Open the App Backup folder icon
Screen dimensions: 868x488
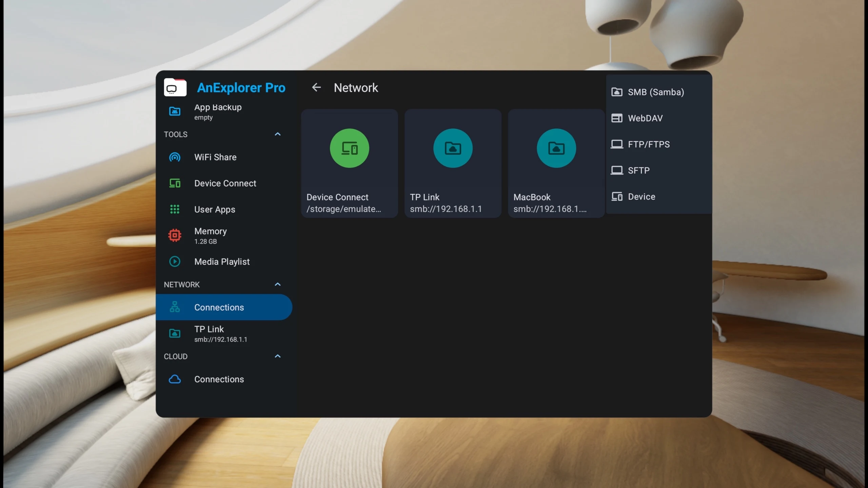coord(175,111)
